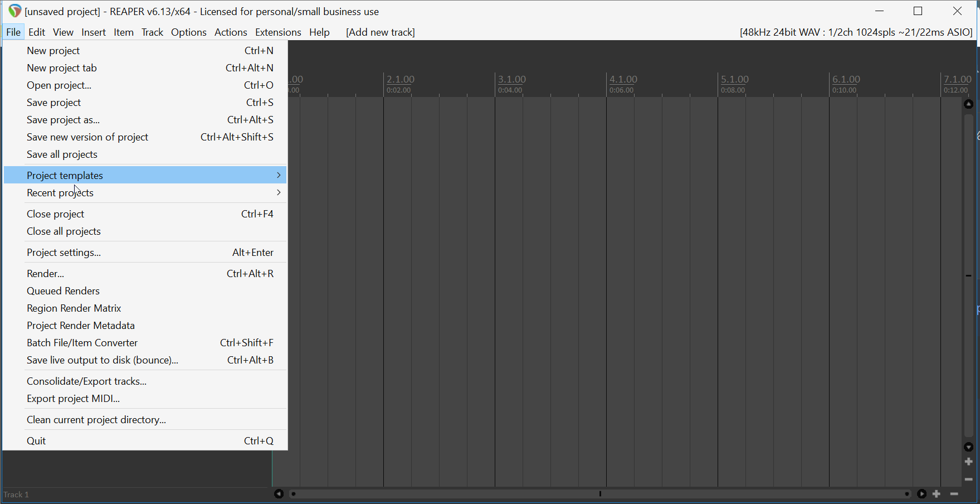The height and width of the screenshot is (504, 980).
Task: Click the 5.1.00 marker on the ruler
Action: [735, 79]
